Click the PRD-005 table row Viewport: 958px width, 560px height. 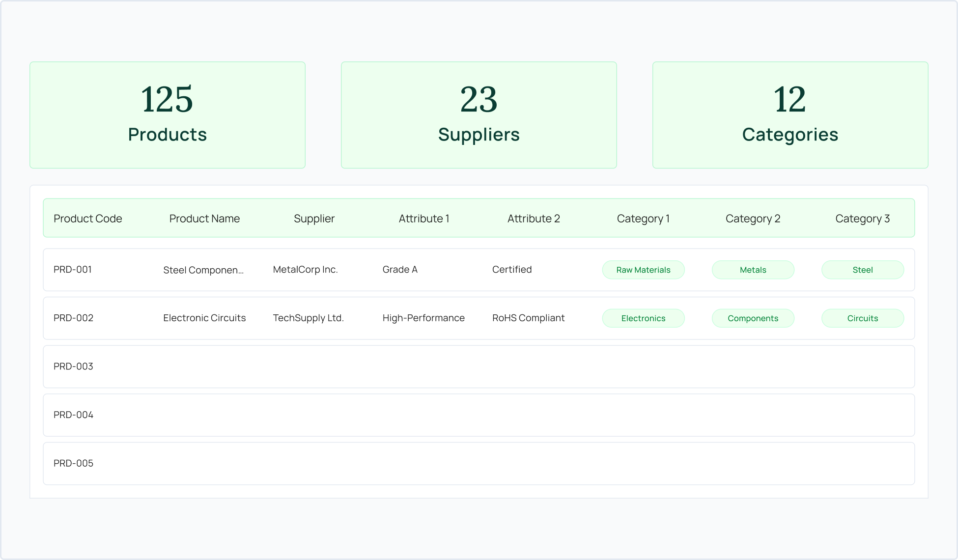pos(479,463)
